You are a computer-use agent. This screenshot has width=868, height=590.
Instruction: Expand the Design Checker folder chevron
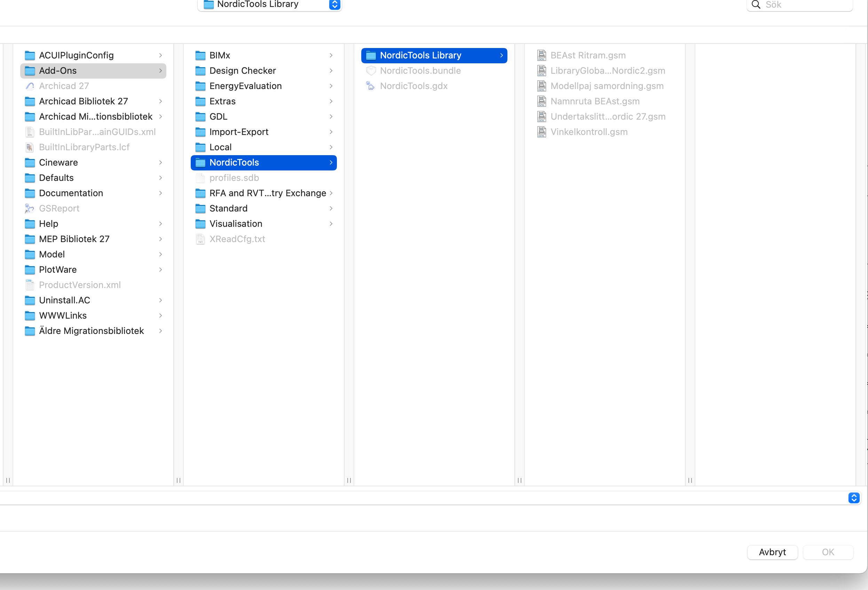(x=331, y=71)
